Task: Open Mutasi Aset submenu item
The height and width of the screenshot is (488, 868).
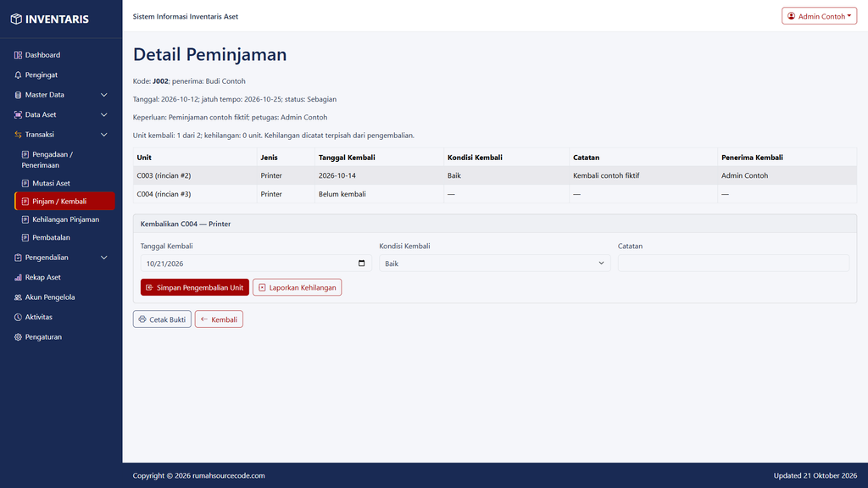Action: pos(64,183)
